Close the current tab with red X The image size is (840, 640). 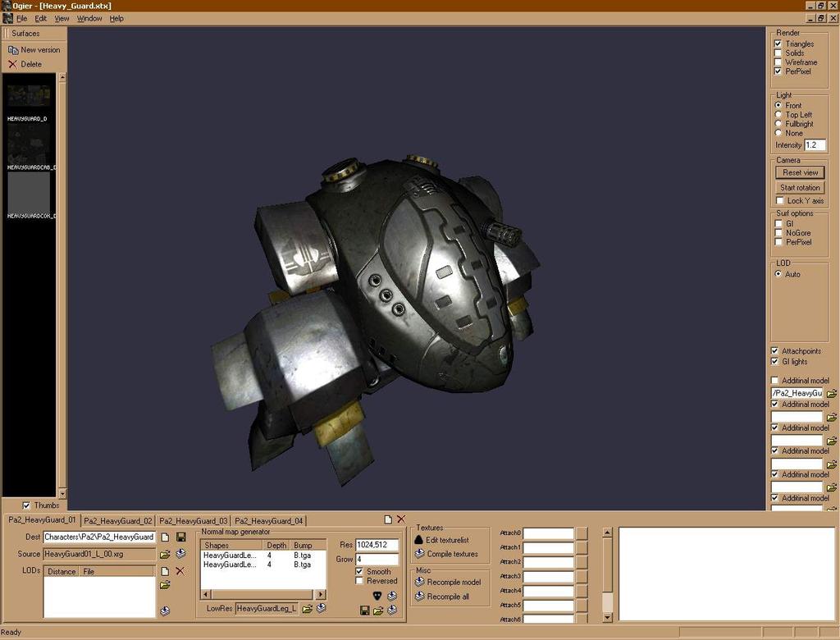click(x=400, y=519)
